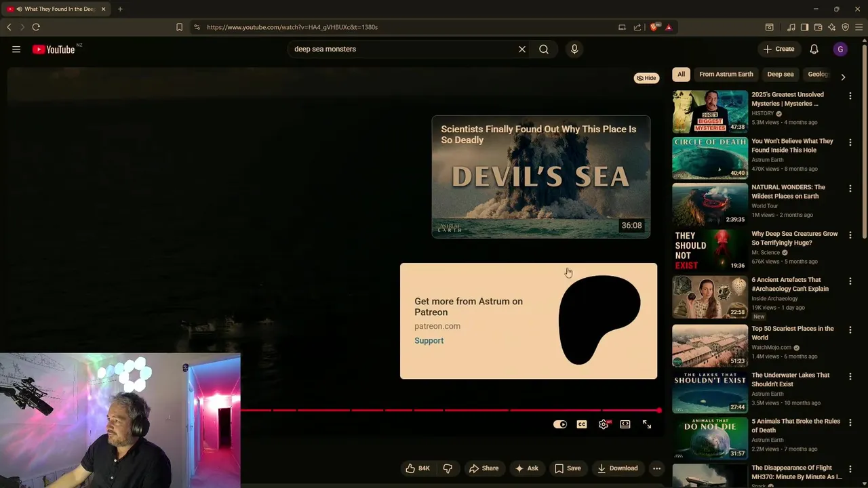Open options for 5 Animals That Broke the Rules
868x488 pixels.
click(850, 423)
